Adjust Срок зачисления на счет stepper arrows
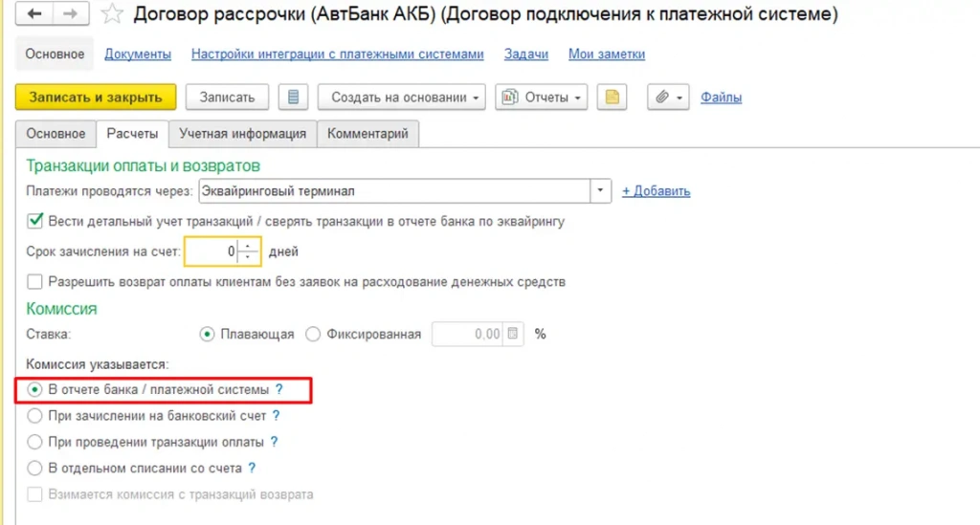The width and height of the screenshot is (980, 525). (x=248, y=252)
